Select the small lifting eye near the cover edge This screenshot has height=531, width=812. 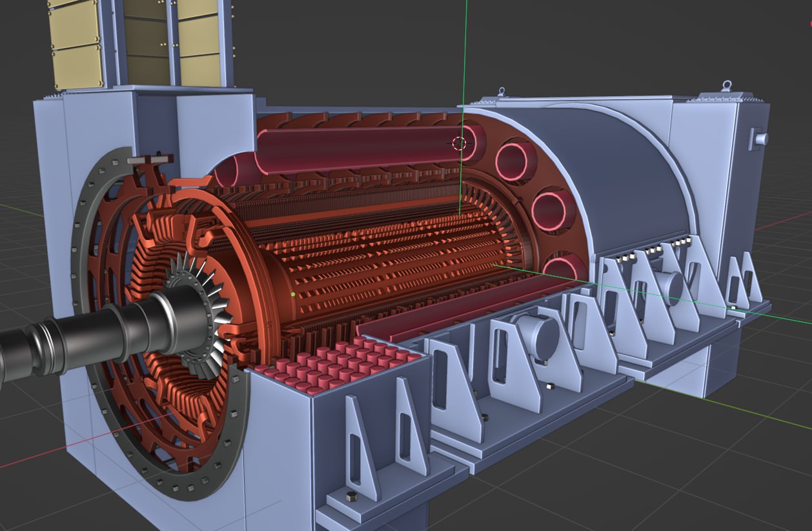click(x=500, y=94)
